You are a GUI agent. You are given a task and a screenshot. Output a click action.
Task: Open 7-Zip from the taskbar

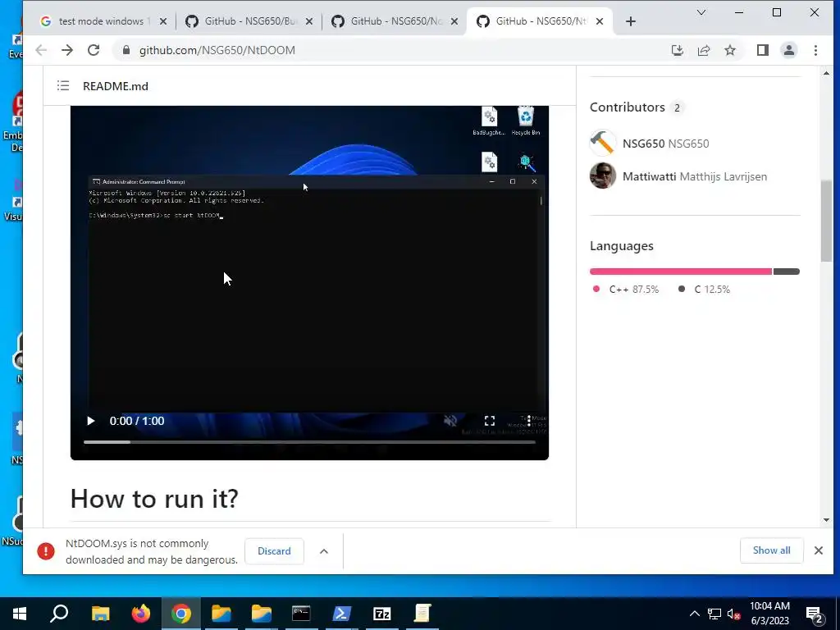(381, 614)
